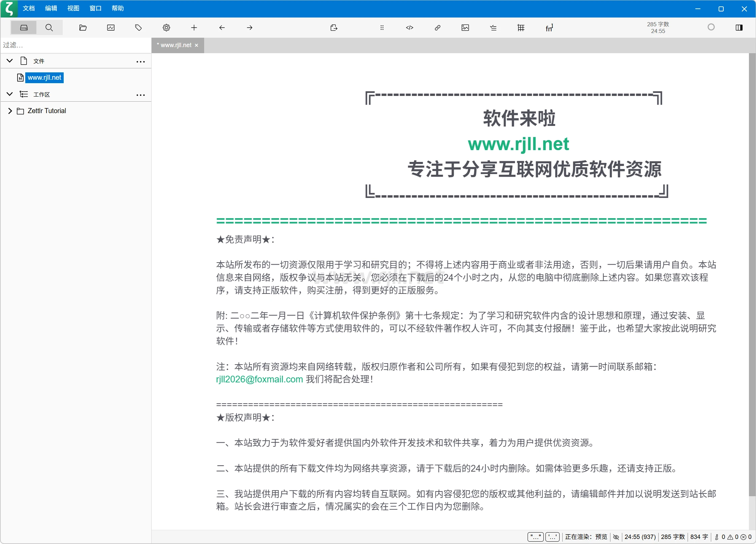Collapse the 工作区 section chevron
Viewport: 756px width, 544px height.
[x=10, y=94]
